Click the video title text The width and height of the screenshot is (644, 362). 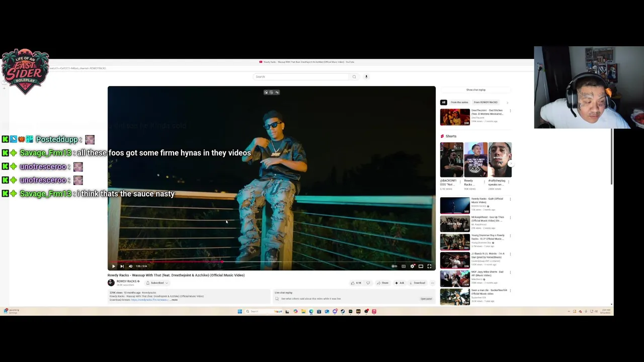click(x=176, y=275)
